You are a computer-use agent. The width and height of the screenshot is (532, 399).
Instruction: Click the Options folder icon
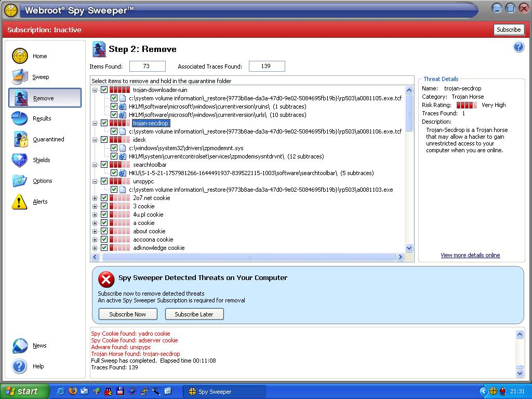(20, 181)
